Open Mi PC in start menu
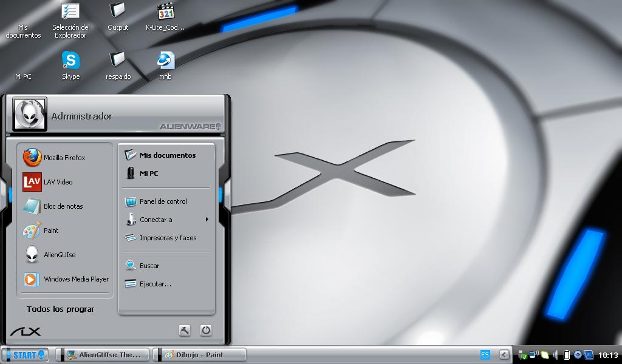Image resolution: width=622 pixels, height=364 pixels. tap(166, 174)
